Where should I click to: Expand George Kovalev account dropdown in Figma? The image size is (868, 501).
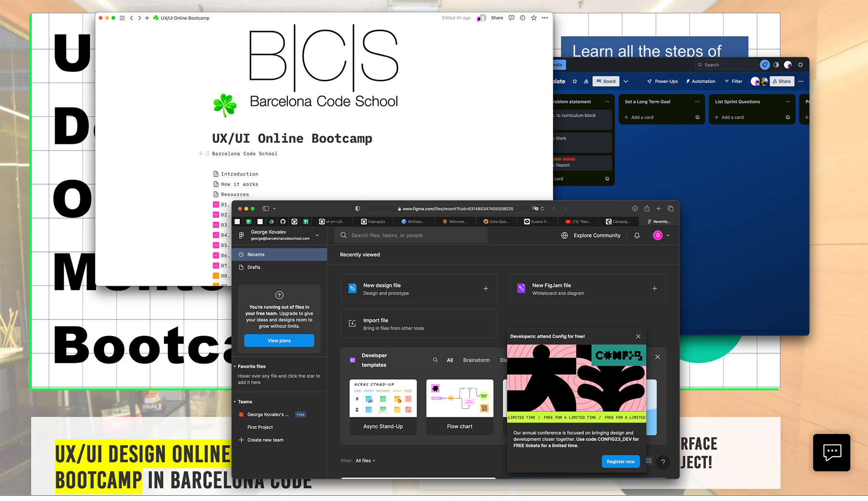coord(317,236)
